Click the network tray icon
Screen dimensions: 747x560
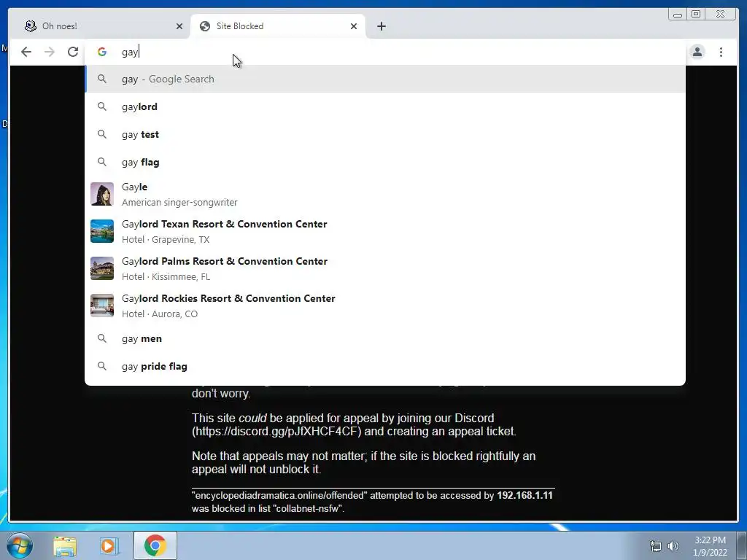click(656, 547)
